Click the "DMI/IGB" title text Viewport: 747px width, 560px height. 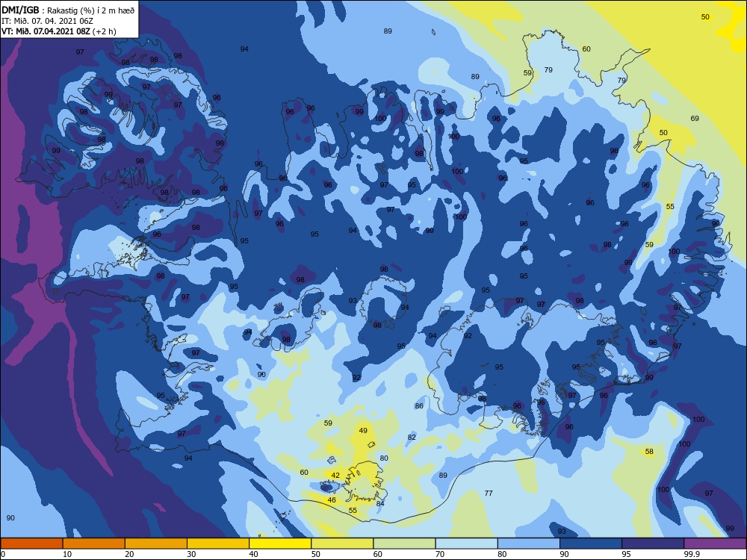tap(20, 10)
